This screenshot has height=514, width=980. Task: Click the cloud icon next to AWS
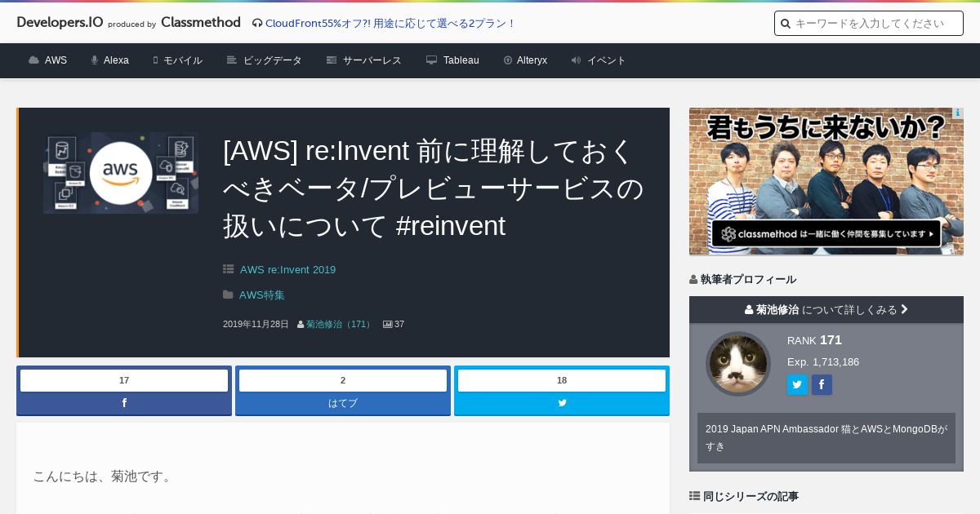point(33,60)
